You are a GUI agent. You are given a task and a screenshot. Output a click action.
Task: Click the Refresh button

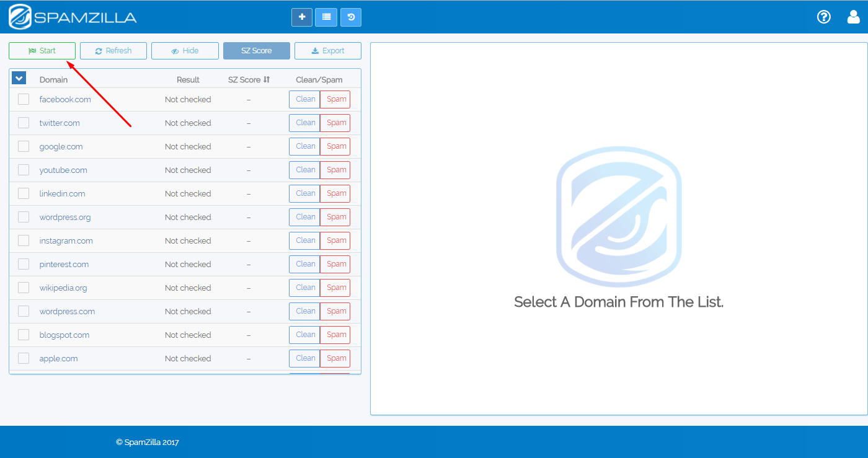click(113, 51)
